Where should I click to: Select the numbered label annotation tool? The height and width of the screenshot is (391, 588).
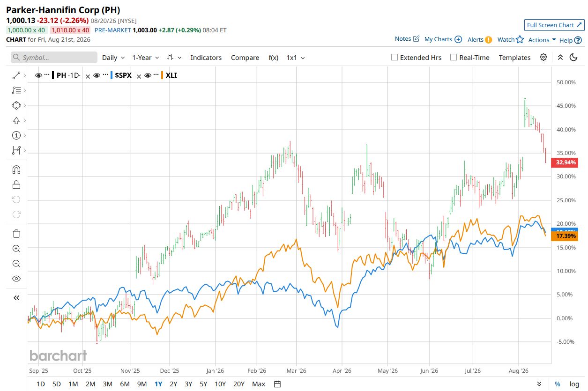click(x=16, y=135)
